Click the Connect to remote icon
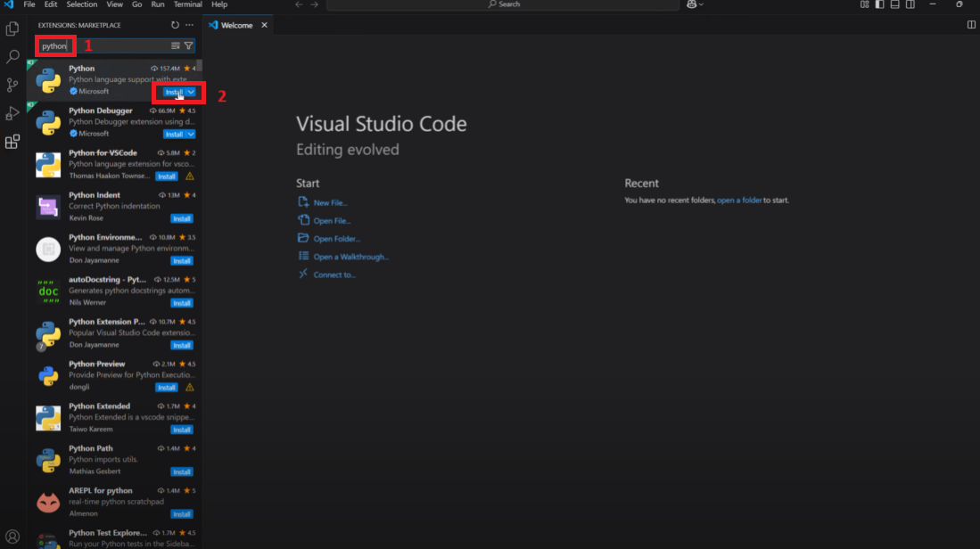The height and width of the screenshot is (549, 980). coord(303,274)
